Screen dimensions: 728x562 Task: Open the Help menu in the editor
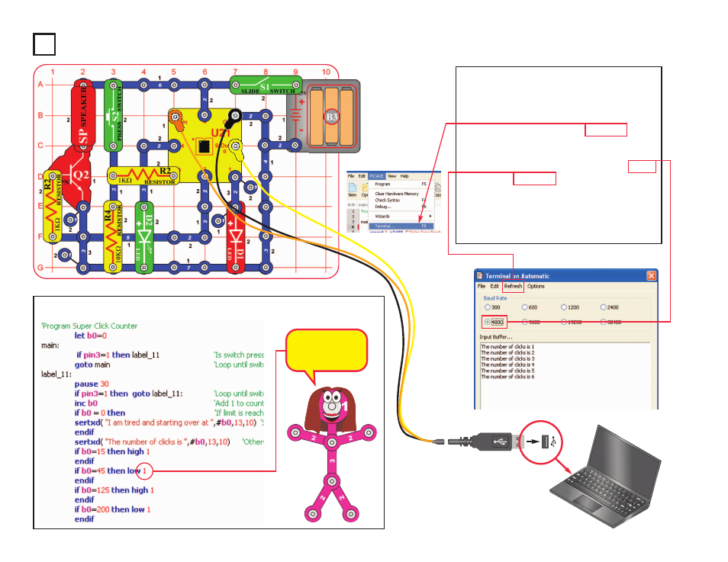click(404, 176)
